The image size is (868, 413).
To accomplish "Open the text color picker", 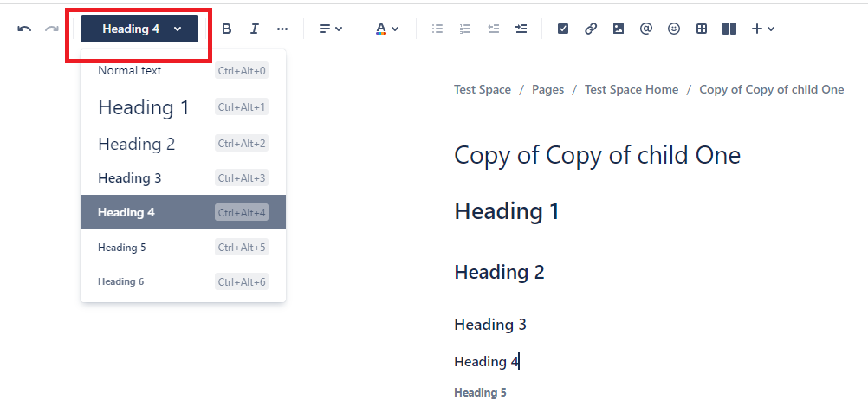I will [x=387, y=29].
